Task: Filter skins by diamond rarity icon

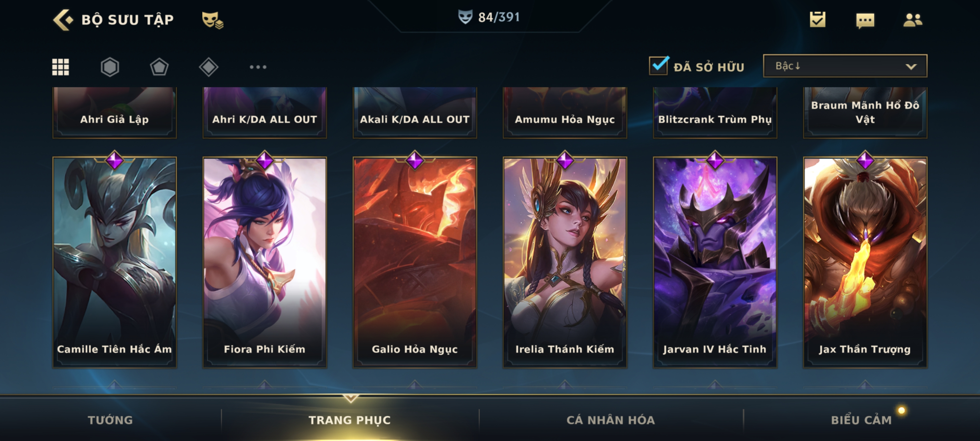Action: [x=209, y=67]
